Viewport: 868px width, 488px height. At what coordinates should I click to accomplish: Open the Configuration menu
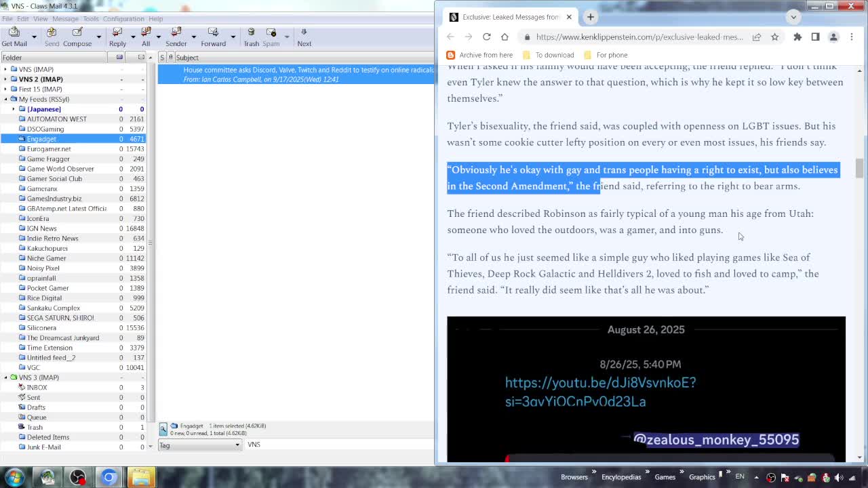pyautogui.click(x=123, y=18)
